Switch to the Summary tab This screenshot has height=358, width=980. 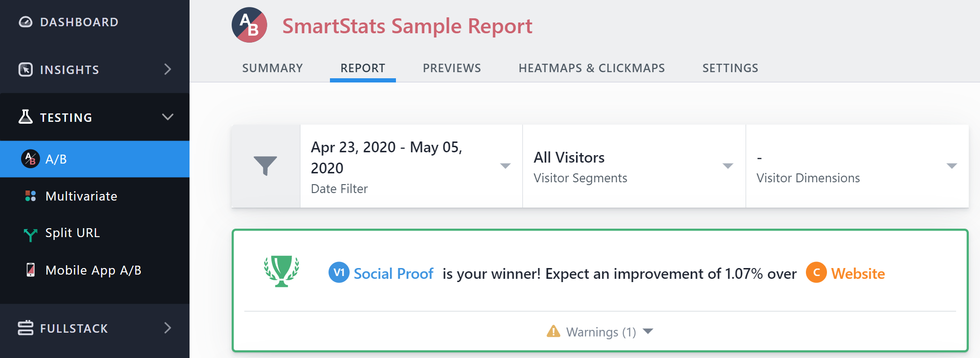[x=272, y=68]
